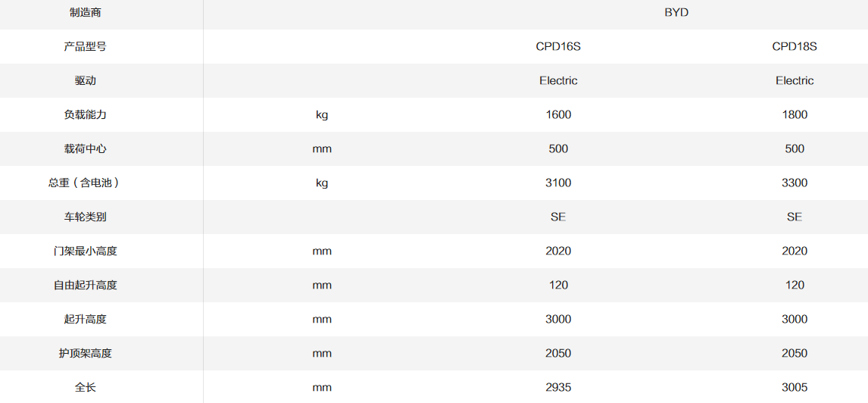868x403 pixels.
Task: Click the 车轮类别 row label
Action: [x=86, y=217]
